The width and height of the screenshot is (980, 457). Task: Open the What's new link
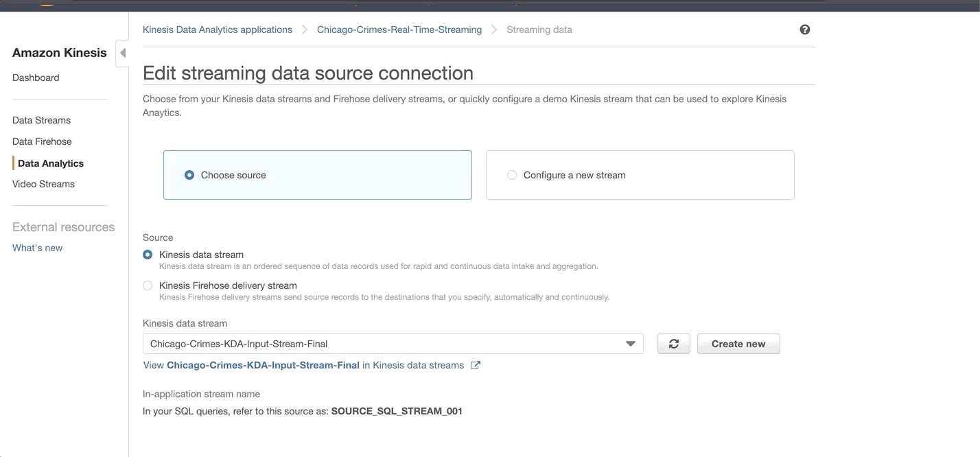coord(37,248)
